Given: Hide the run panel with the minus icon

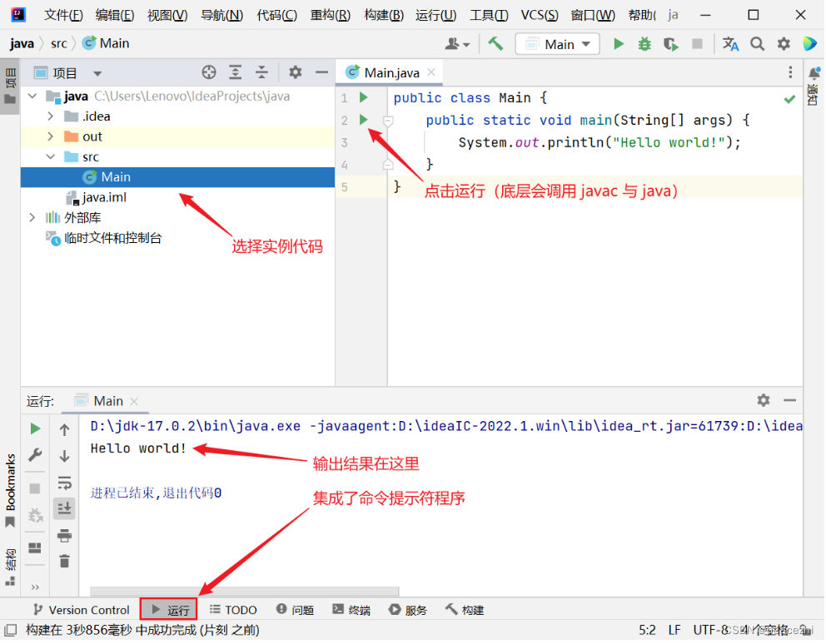Looking at the screenshot, I should (789, 401).
